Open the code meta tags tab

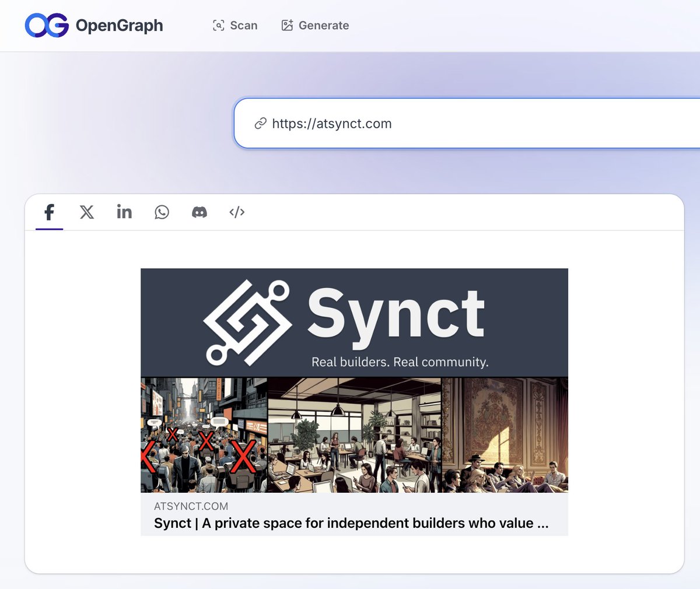[237, 212]
